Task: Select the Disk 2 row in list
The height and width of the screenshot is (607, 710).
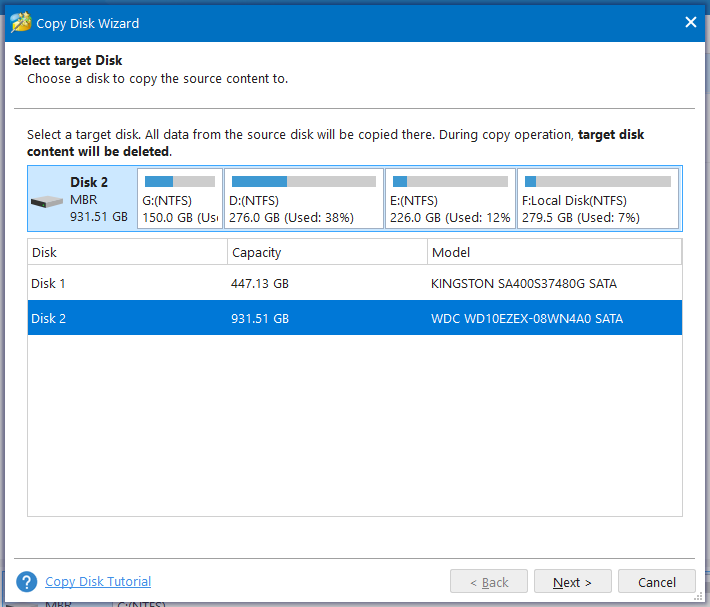Action: (355, 318)
